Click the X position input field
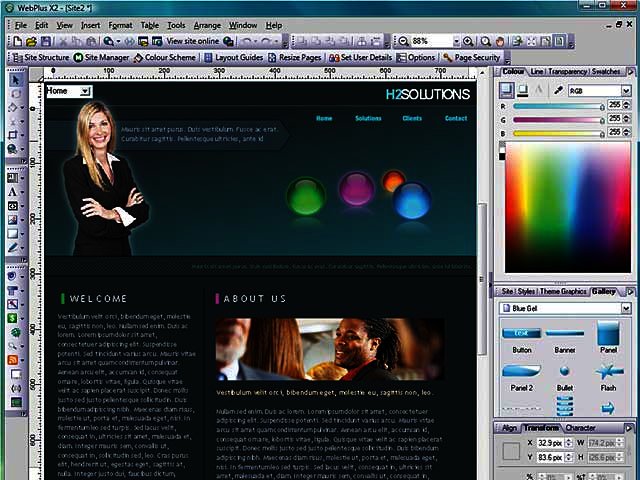The image size is (640, 480). (550, 442)
